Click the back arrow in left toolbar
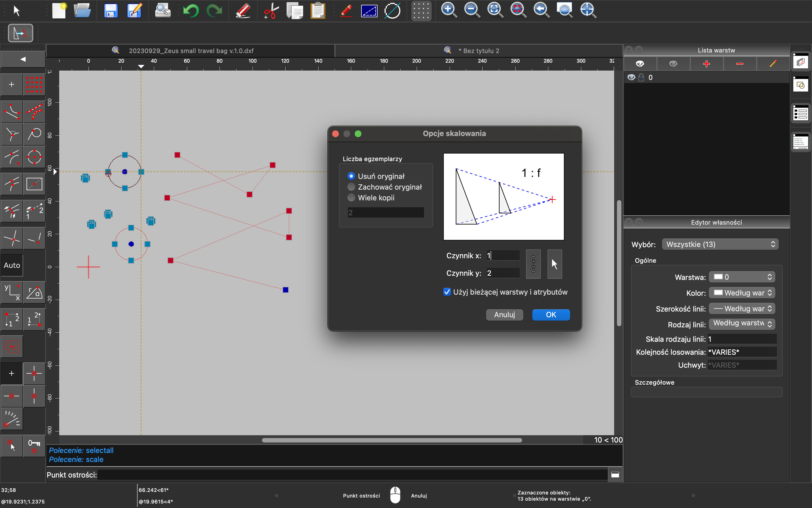Viewport: 812px width, 508px height. point(23,60)
